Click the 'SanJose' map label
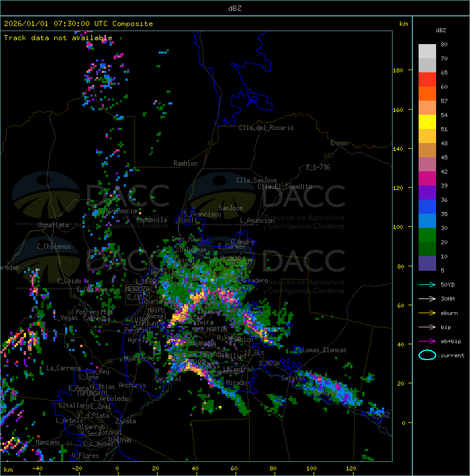470x476 pixels. [x=230, y=208]
